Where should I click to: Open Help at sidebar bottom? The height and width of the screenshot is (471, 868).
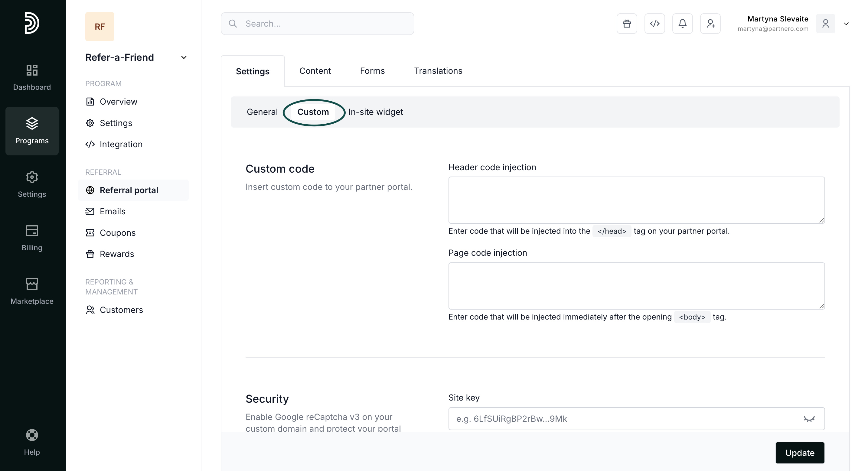click(x=32, y=442)
